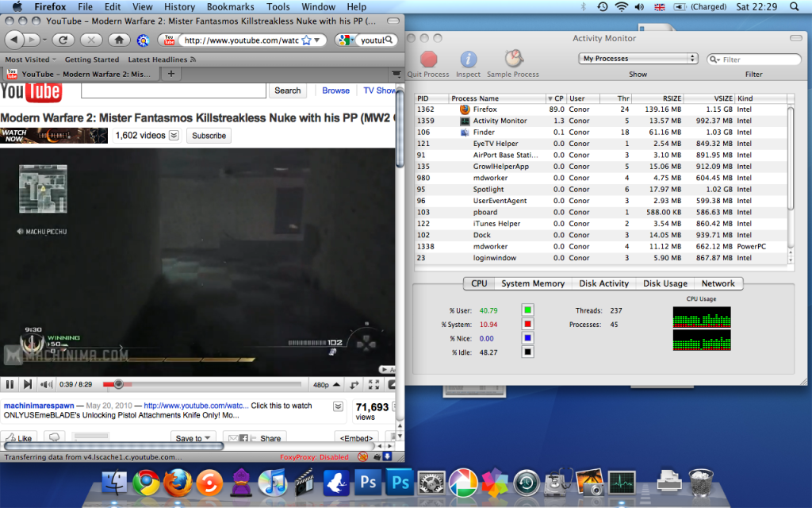The height and width of the screenshot is (508, 812).
Task: Click the Firefox Home button
Action: point(119,40)
